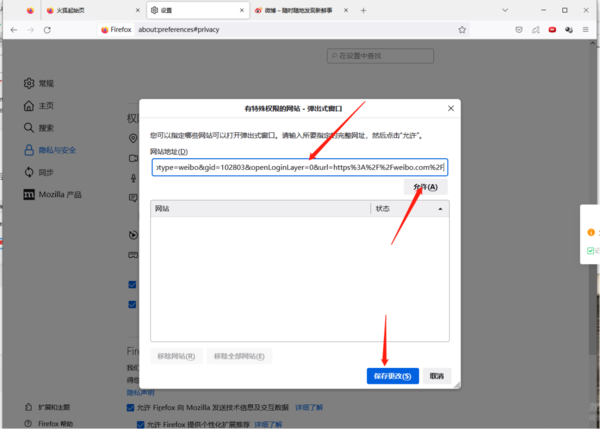Toggle 允许 Firefox 向 Mozilla 发送技术信息 checkbox
This screenshot has height=429, width=600.
tap(130, 408)
